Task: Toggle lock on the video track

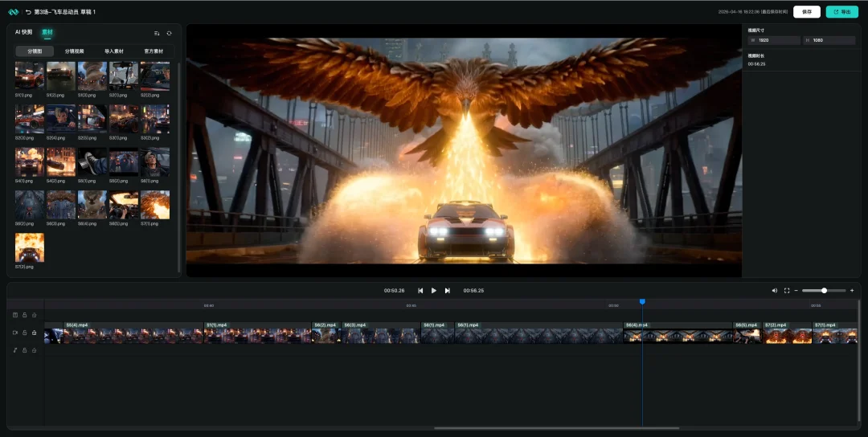Action: [x=25, y=333]
